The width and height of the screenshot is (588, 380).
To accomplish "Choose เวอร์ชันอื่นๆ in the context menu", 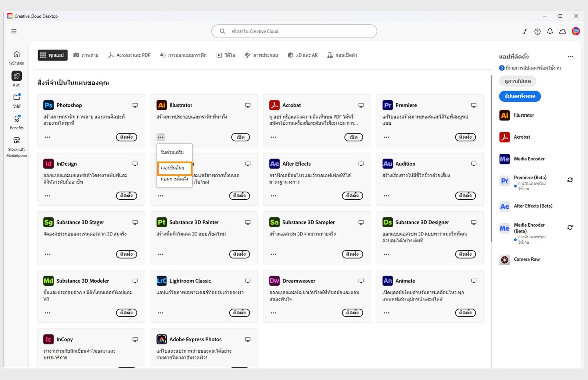I will [175, 168].
